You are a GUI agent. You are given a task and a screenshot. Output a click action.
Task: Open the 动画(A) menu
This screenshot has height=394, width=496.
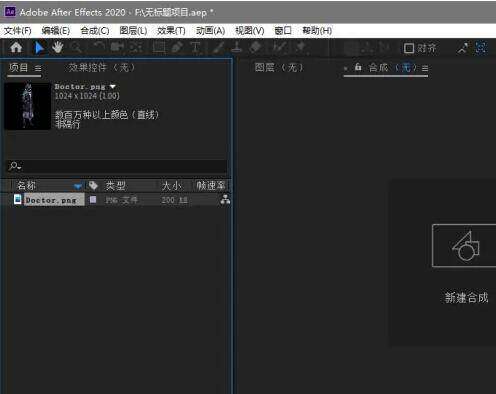(210, 31)
